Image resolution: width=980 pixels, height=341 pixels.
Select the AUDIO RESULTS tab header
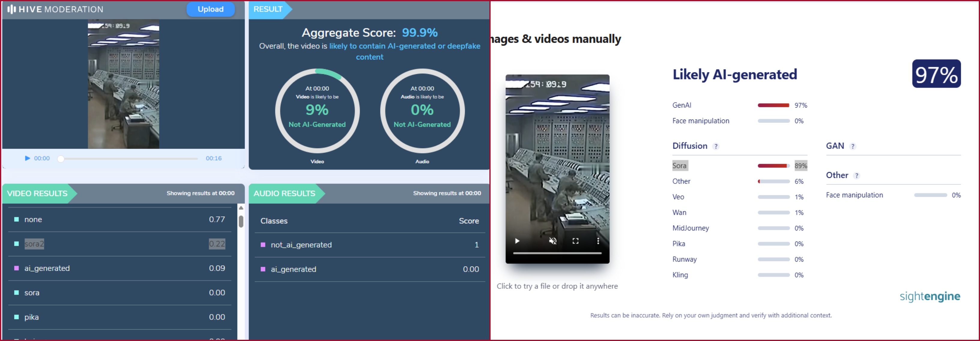(284, 193)
